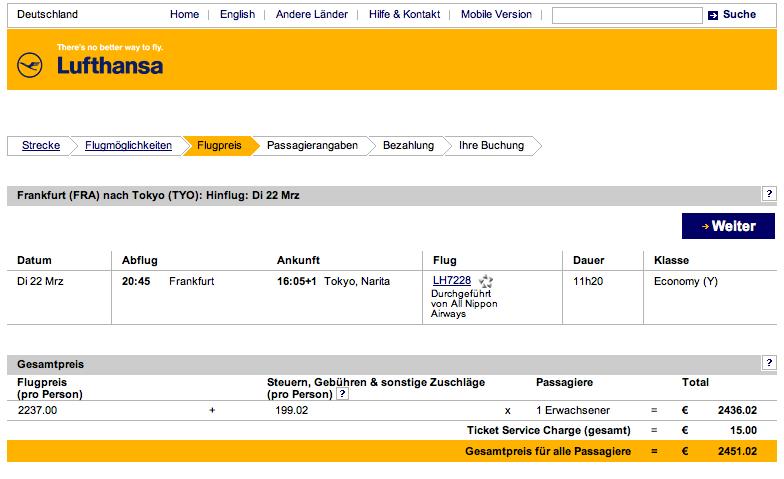Go to the Home page link
Screen dimensions: 784x479
[x=184, y=15]
